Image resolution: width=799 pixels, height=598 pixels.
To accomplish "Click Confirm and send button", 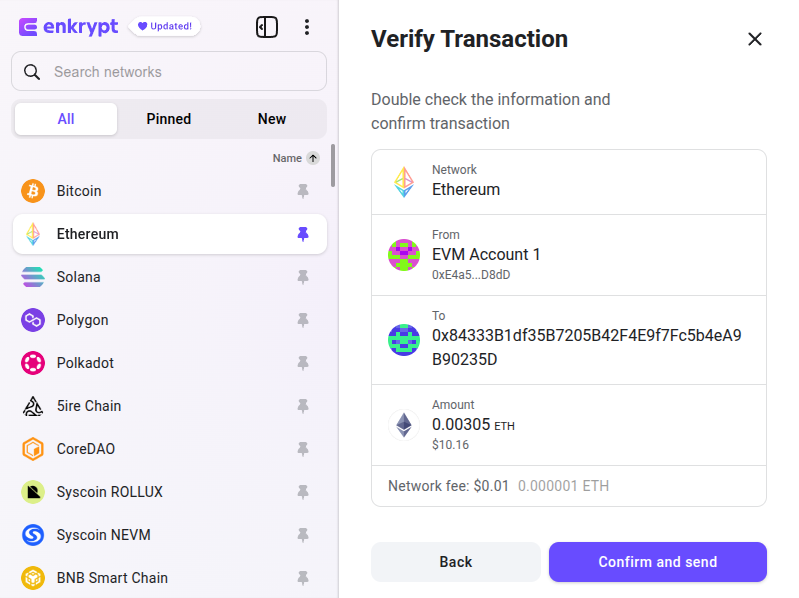I will click(x=657, y=562).
